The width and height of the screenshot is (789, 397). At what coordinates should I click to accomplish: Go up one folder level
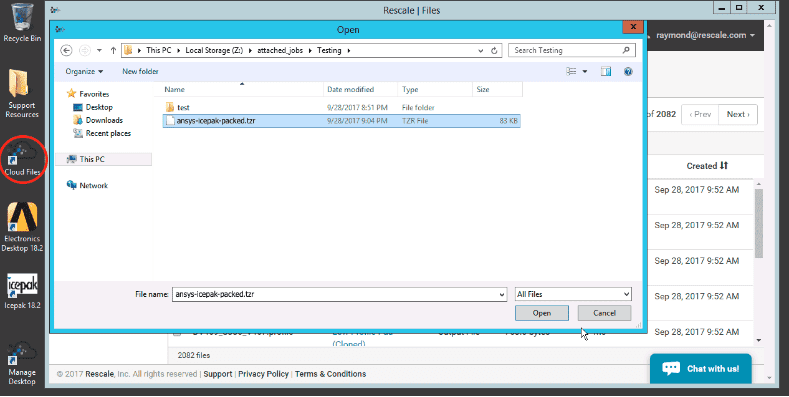pyautogui.click(x=113, y=50)
